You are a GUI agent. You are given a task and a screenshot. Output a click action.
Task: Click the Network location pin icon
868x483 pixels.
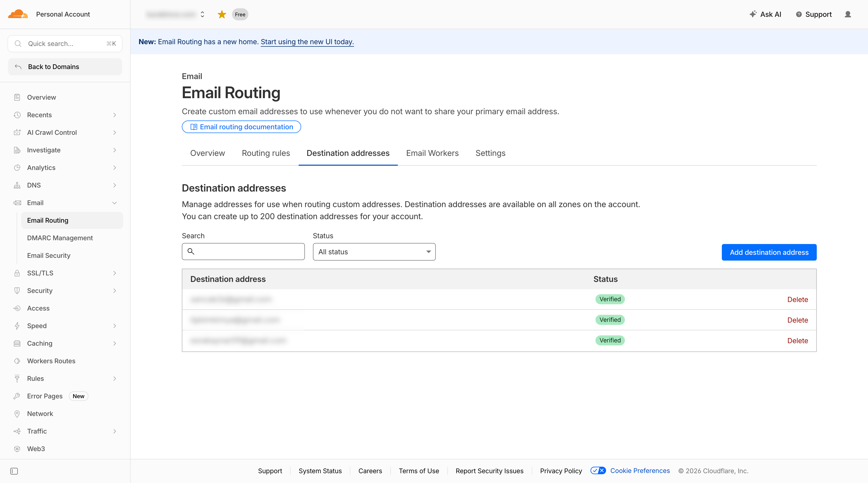(17, 414)
